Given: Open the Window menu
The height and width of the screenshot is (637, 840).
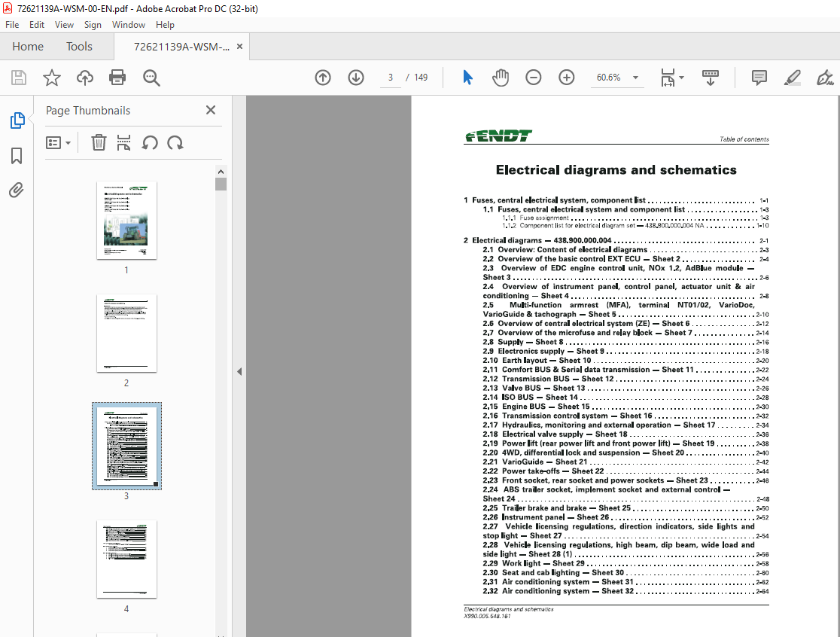Looking at the screenshot, I should 129,25.
